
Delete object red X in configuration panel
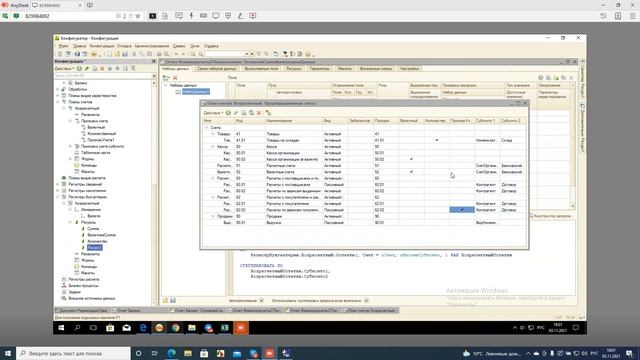coord(102,69)
